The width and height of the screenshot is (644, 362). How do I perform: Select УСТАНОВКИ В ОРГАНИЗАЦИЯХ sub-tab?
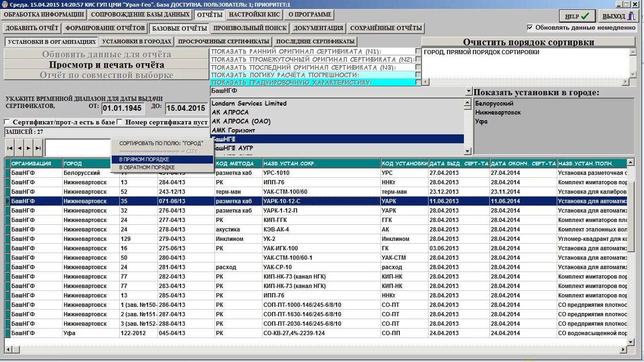coord(52,41)
